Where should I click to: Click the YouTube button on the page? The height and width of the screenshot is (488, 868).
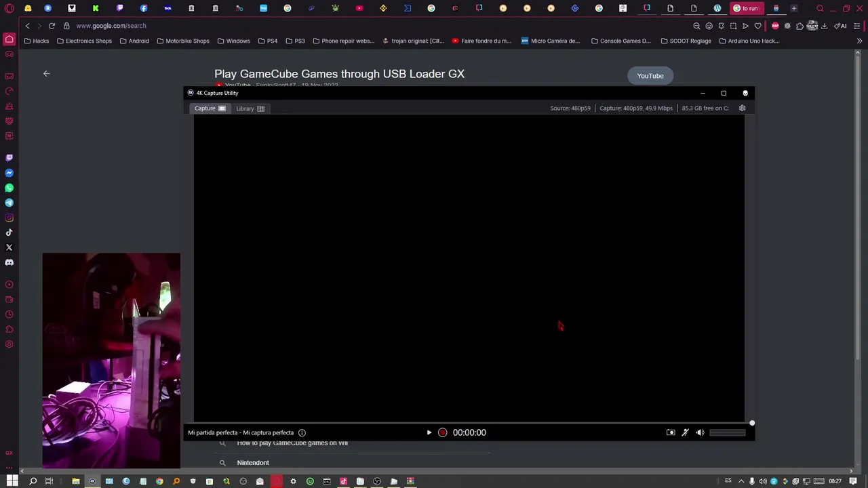[650, 76]
